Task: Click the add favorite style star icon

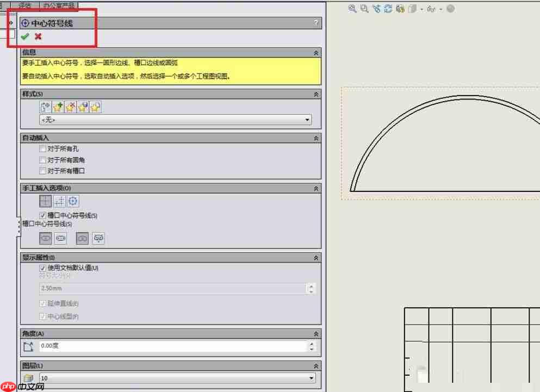Action: (x=57, y=107)
